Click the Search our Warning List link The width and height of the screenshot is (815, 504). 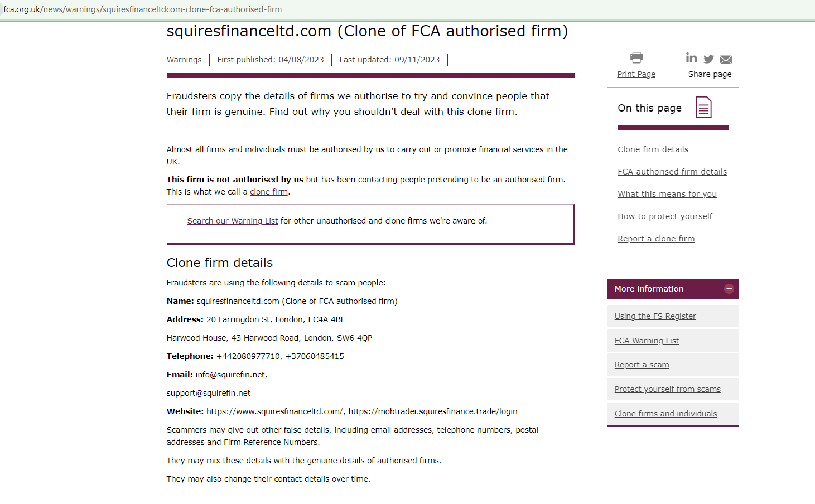pyautogui.click(x=232, y=221)
